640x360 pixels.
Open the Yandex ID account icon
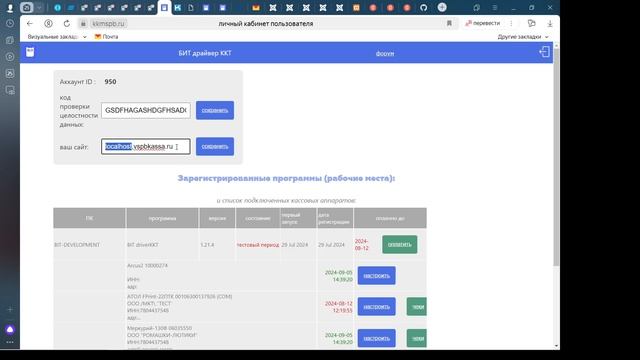click(49, 24)
